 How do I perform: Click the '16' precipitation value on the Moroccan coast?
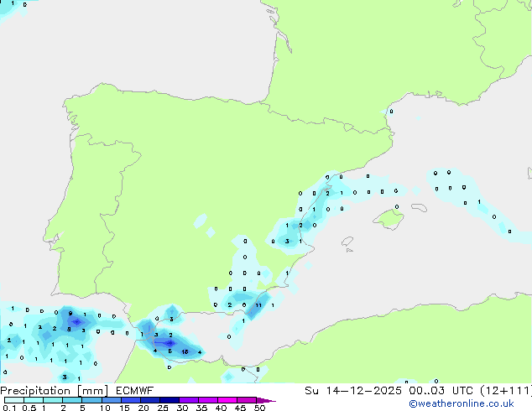tap(185, 352)
